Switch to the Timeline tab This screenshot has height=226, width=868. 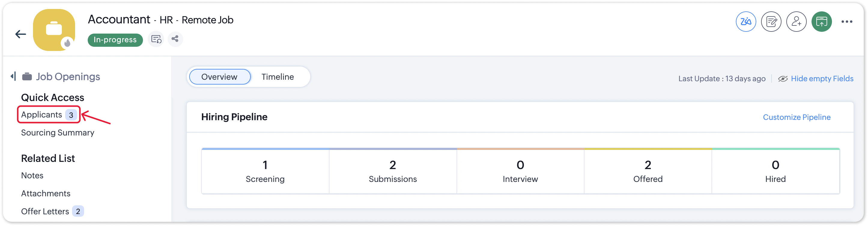pos(278,77)
